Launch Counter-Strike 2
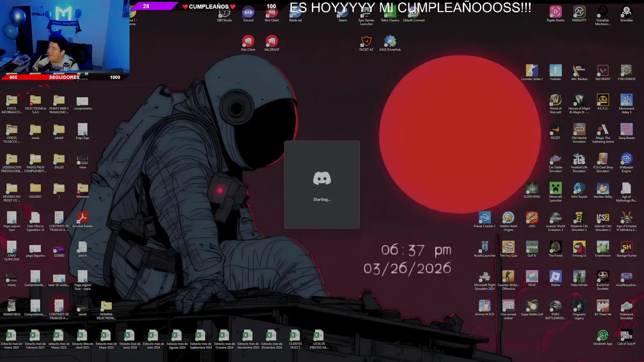The width and height of the screenshot is (644, 362). (x=532, y=72)
